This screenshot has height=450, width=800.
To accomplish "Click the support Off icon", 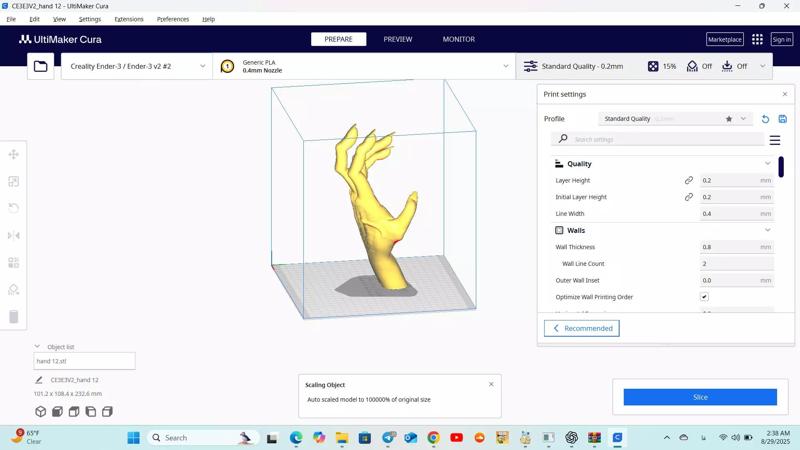I will [x=692, y=66].
